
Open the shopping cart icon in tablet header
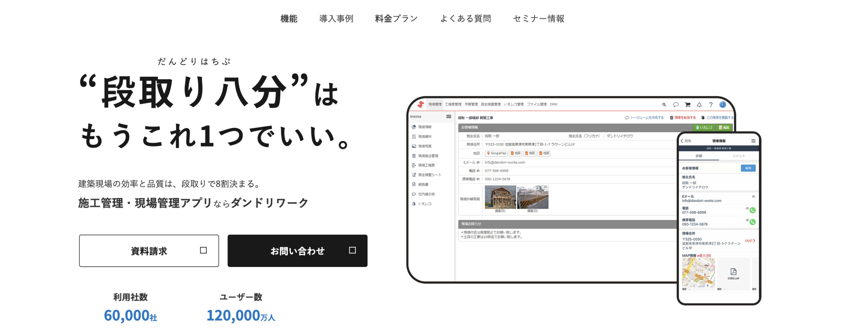coord(687,105)
